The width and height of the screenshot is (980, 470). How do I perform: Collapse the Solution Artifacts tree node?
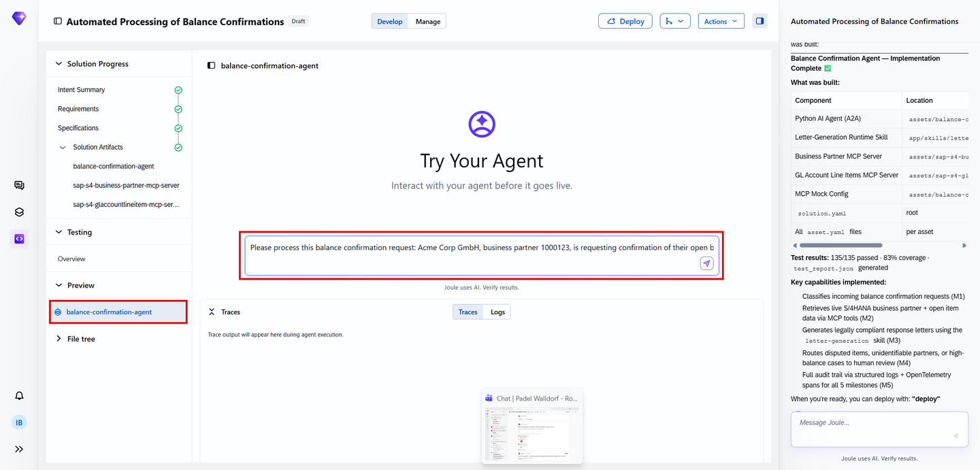tap(63, 148)
